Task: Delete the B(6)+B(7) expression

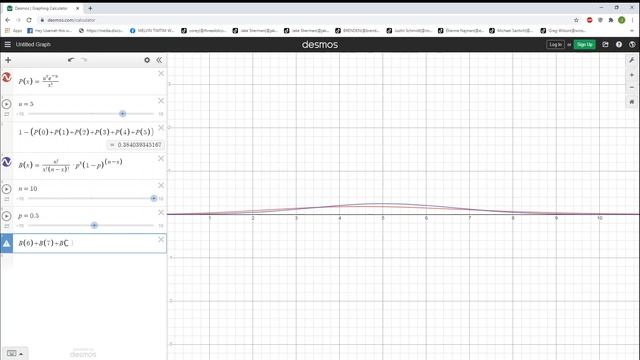Action: click(x=161, y=239)
